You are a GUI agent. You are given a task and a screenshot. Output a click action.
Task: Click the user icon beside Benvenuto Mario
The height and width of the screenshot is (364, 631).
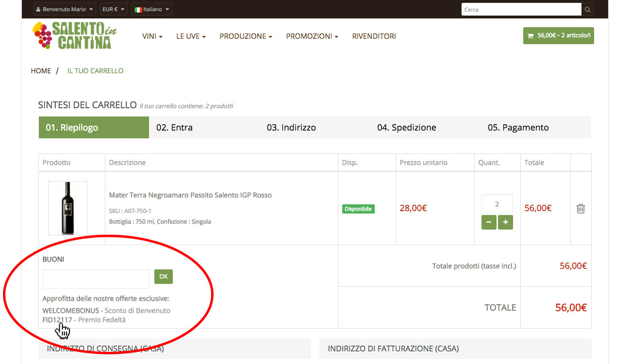39,9
